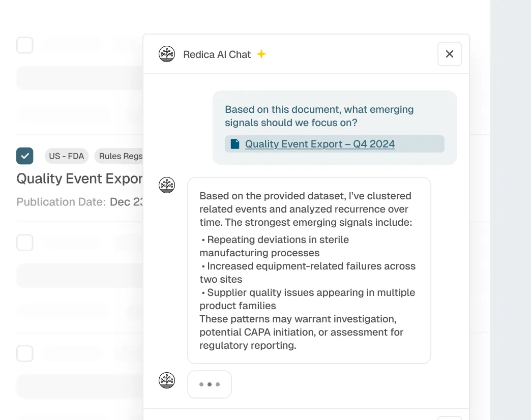This screenshot has height=420, width=531.
Task: Click the "Quality Event Export" item title
Action: (79, 178)
